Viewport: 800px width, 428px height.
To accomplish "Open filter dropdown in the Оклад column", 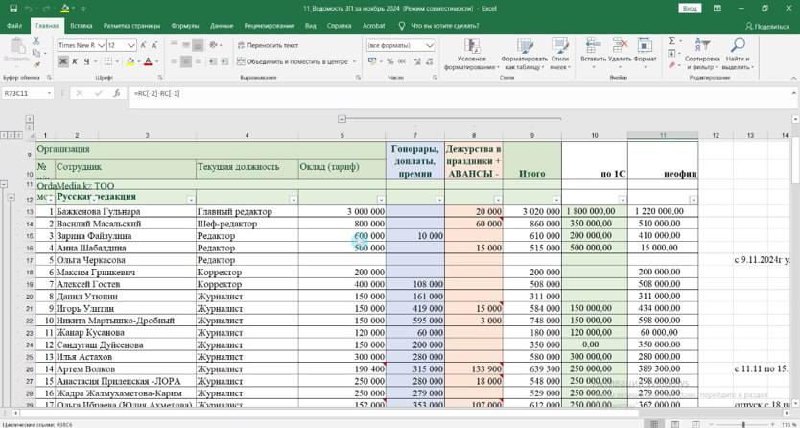I will click(379, 199).
